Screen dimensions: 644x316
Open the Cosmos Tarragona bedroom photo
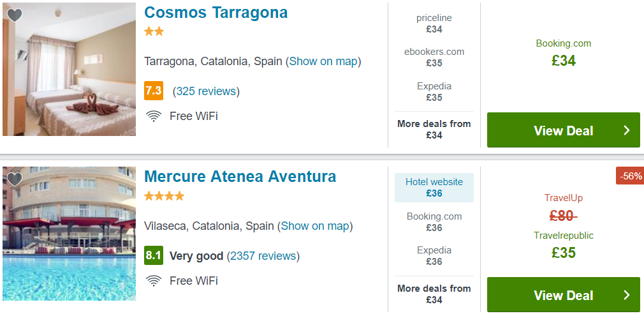pos(69,69)
